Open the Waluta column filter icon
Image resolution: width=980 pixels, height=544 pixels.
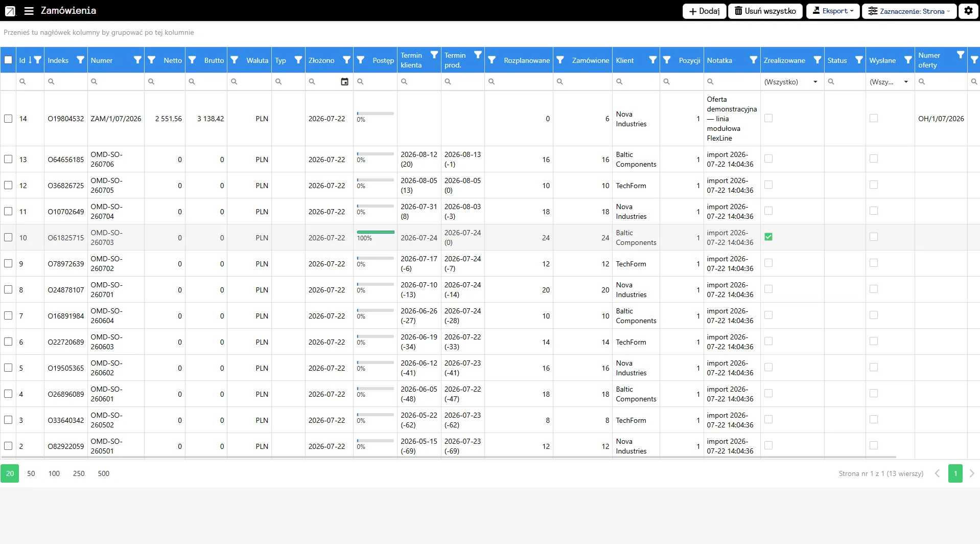(235, 60)
